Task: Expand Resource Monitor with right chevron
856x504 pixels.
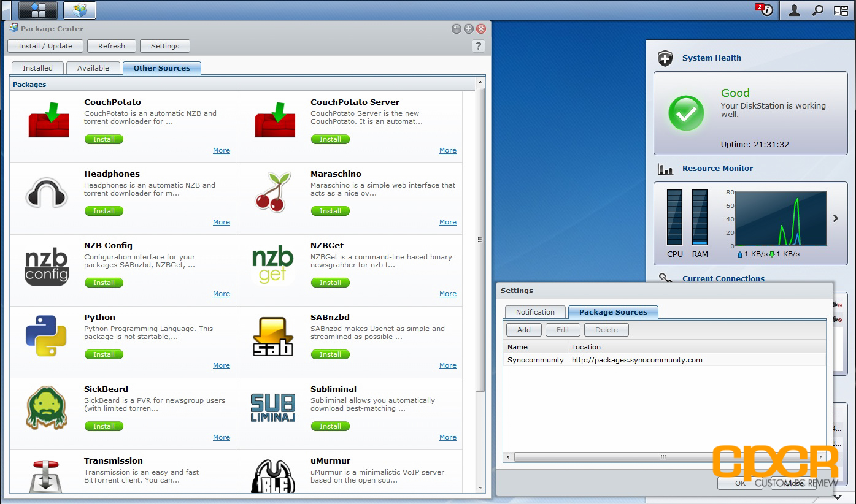Action: [836, 218]
